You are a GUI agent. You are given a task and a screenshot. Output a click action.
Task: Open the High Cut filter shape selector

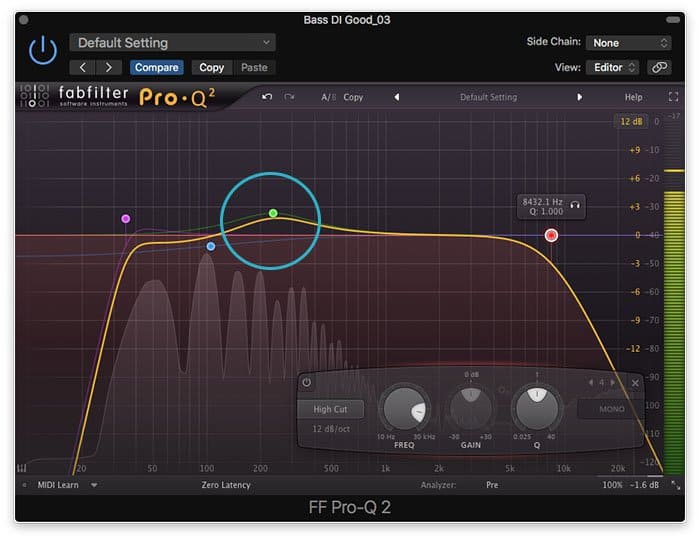(330, 409)
